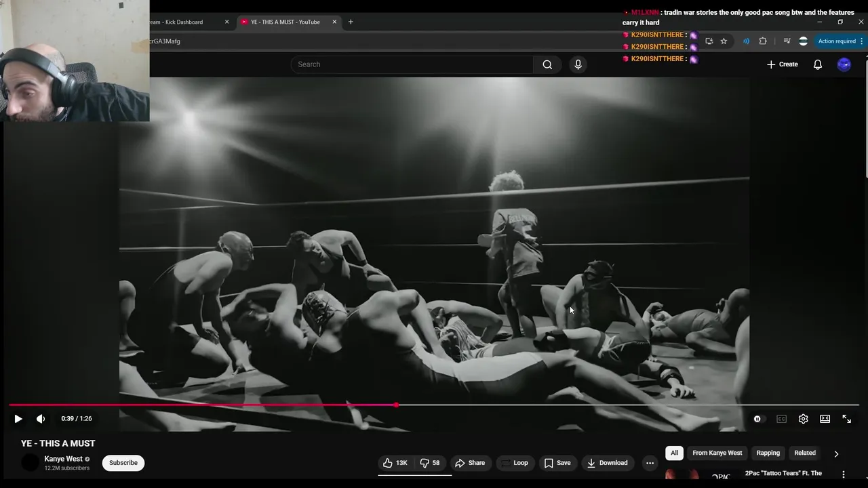This screenshot has height=488, width=868.
Task: Go fullscreen with the corner arrows icon
Action: click(x=846, y=419)
